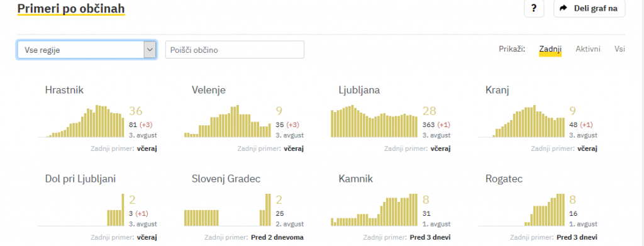Viewport: 644px width, 246px height.
Task: Click the Poišči občino search field
Action: click(235, 50)
